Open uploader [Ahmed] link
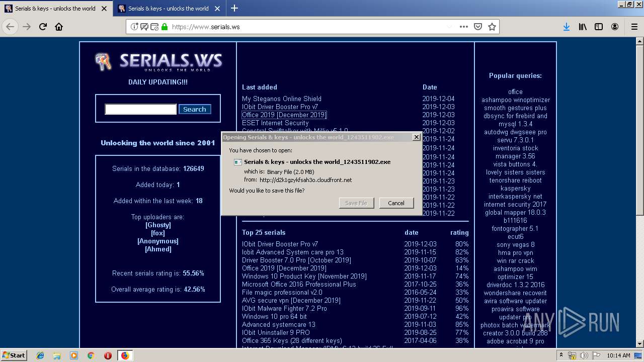Image resolution: width=644 pixels, height=362 pixels. click(158, 249)
